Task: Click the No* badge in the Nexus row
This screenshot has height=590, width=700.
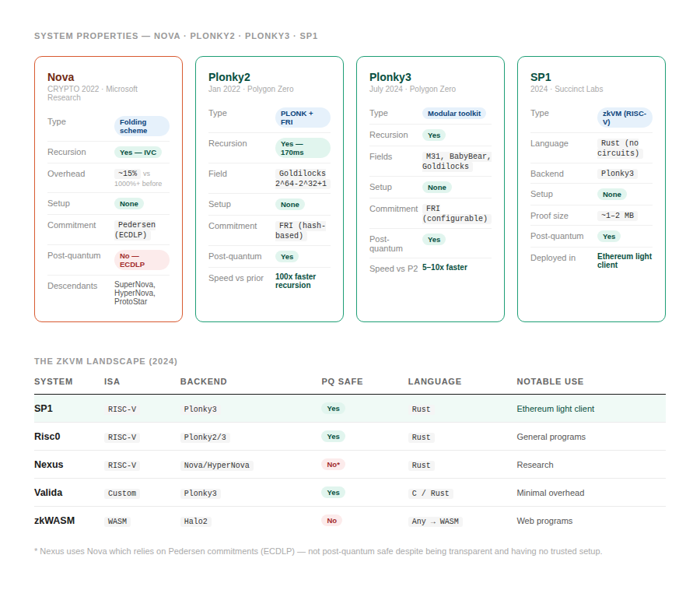Action: 333,465
